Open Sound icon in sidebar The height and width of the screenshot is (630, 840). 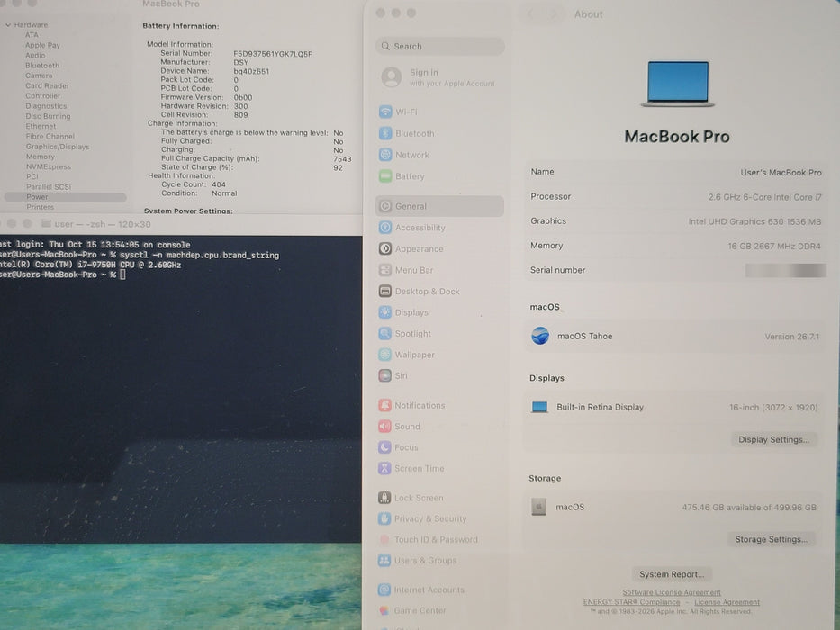pos(384,427)
